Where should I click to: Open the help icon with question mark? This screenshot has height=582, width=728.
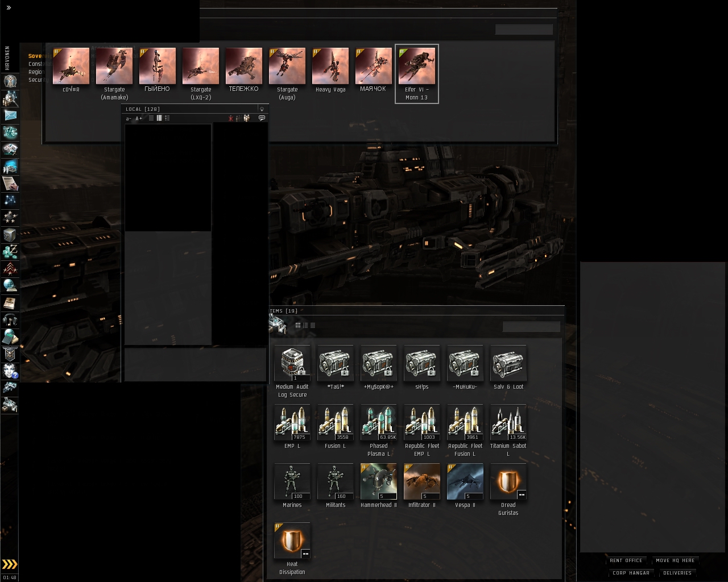coord(10,371)
